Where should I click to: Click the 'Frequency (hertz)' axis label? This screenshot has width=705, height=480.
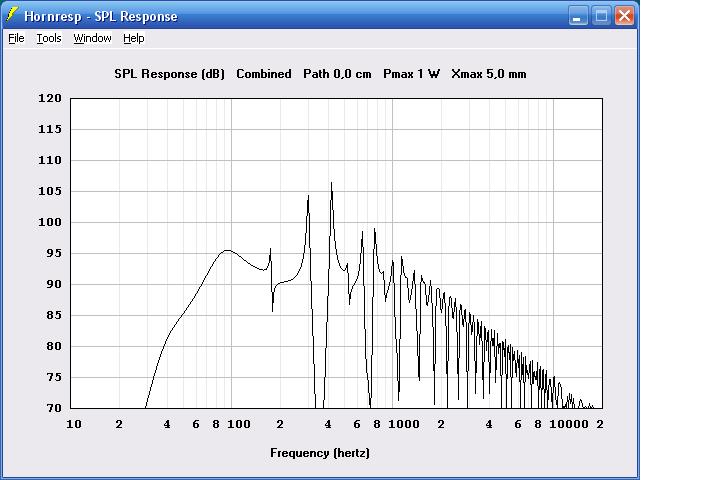coord(320,453)
